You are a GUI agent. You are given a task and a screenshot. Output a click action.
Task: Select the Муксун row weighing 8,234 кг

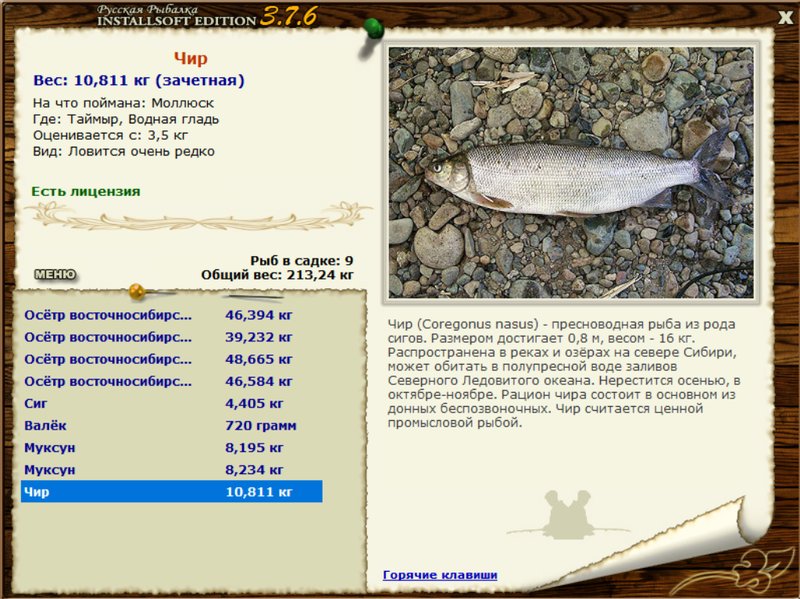click(x=171, y=469)
